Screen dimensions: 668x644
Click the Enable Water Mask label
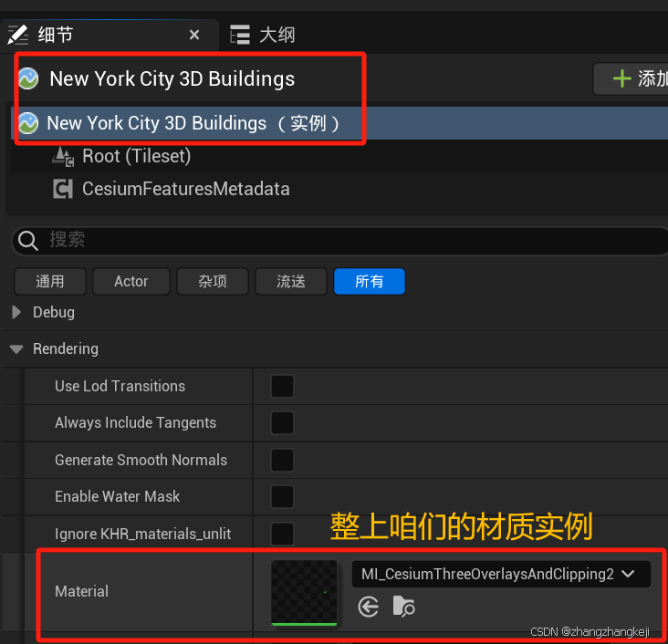(117, 496)
